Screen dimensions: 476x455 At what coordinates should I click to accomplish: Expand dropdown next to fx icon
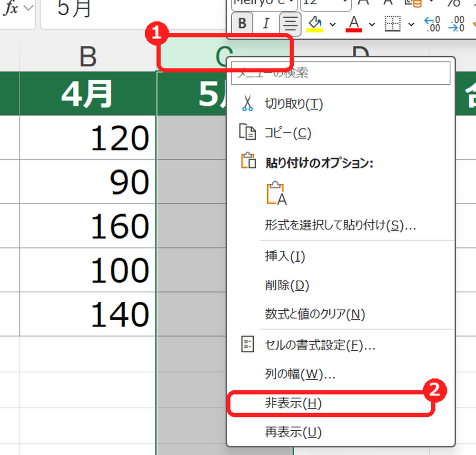point(29,8)
